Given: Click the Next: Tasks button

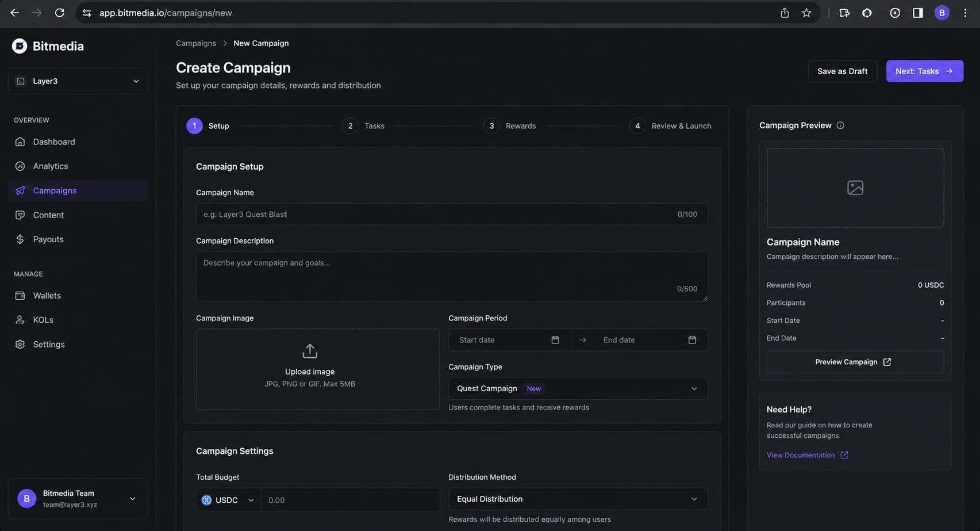Looking at the screenshot, I should click(x=924, y=71).
